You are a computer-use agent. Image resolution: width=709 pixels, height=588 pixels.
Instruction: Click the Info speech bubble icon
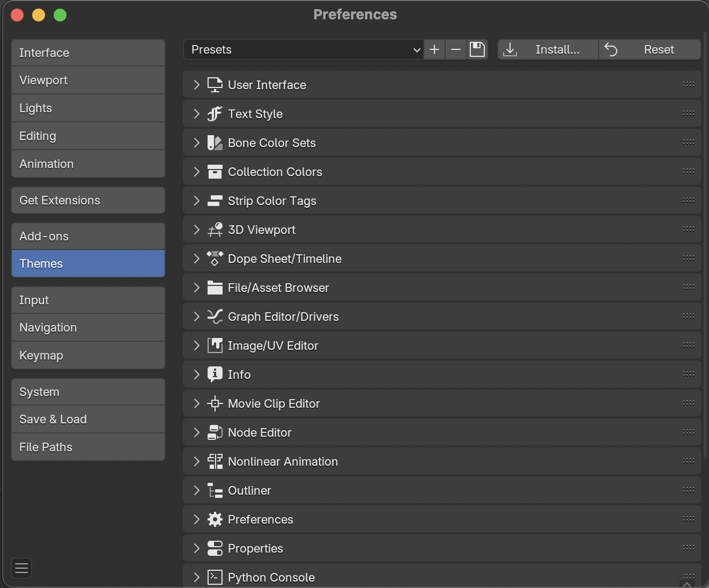[215, 374]
